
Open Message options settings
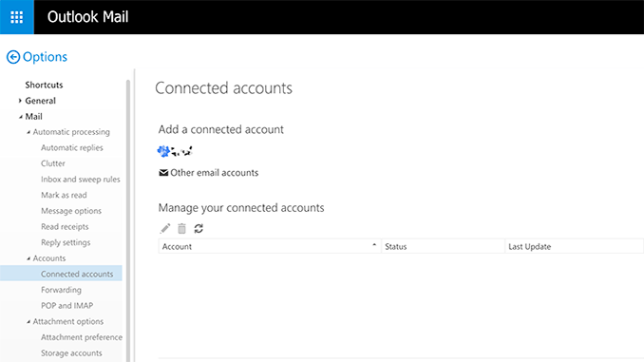pyautogui.click(x=71, y=211)
